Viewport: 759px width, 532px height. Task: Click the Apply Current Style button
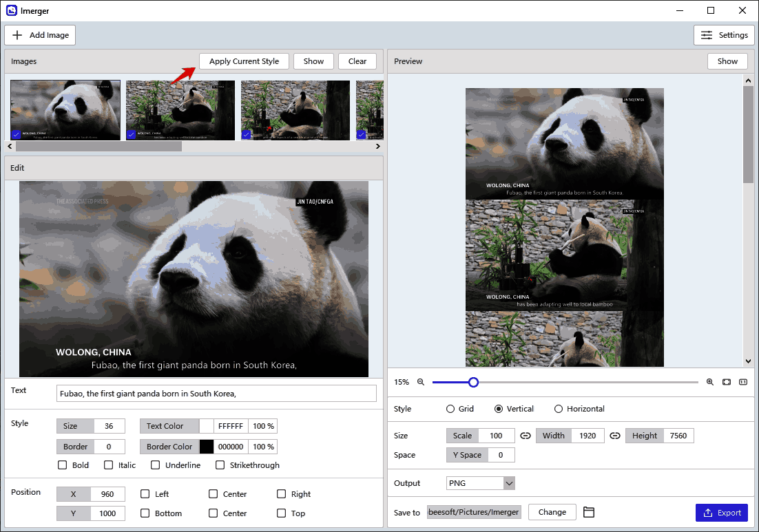click(244, 61)
